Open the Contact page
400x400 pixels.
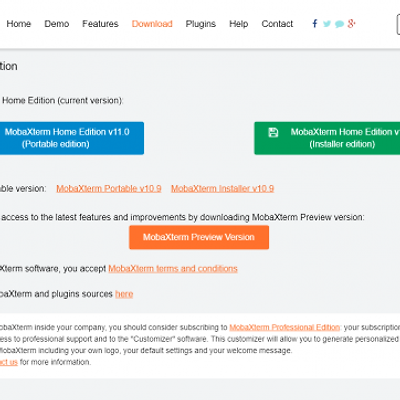(277, 24)
